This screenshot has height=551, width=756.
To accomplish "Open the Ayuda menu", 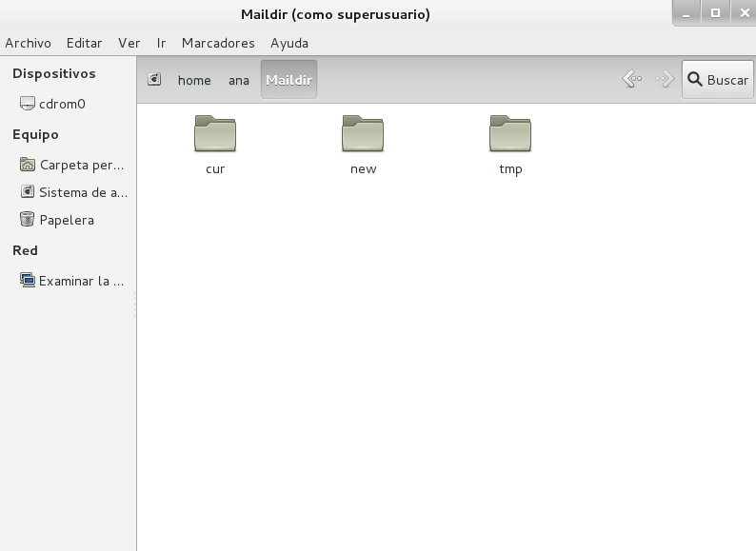I will (x=289, y=44).
